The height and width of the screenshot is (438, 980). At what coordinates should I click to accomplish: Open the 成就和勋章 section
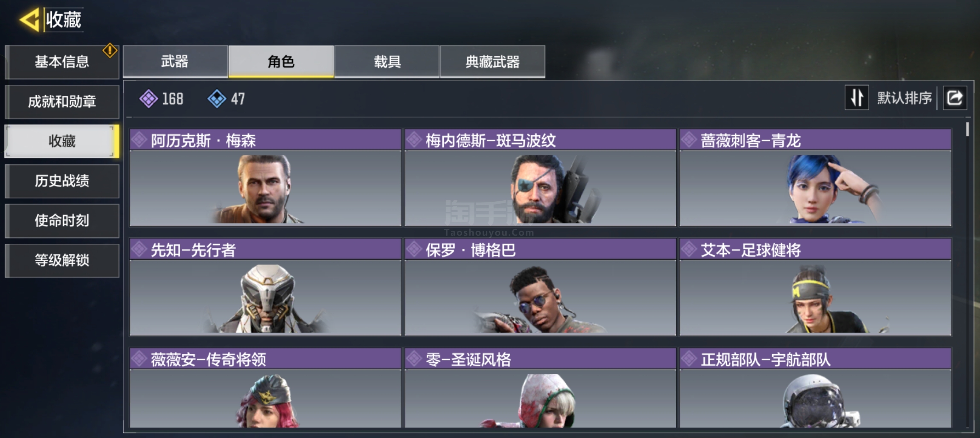[x=62, y=102]
